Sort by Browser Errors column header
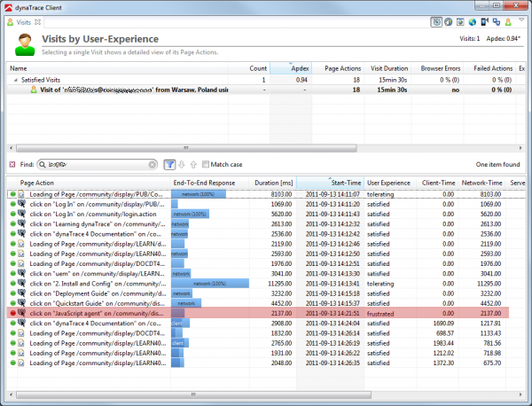The height and width of the screenshot is (406, 532). click(438, 68)
